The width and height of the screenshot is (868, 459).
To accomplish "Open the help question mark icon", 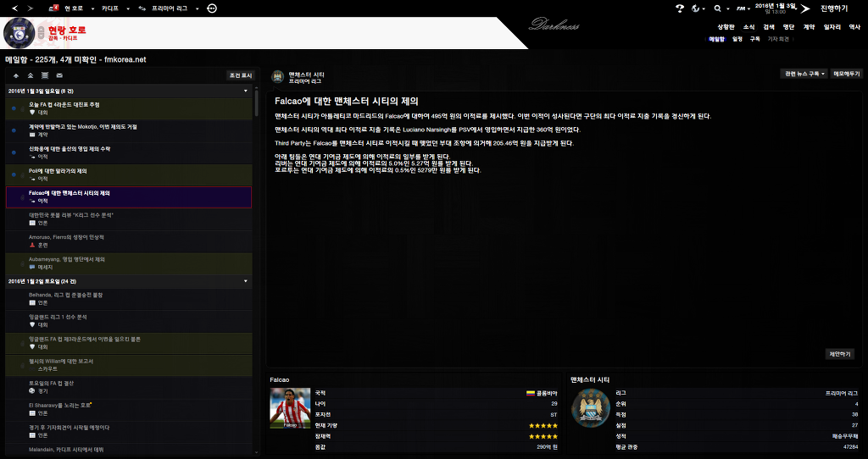I will [x=681, y=8].
